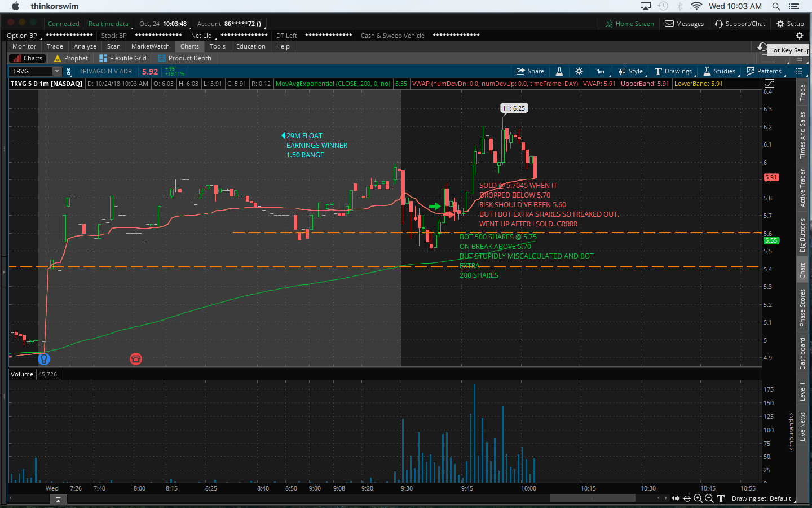The height and width of the screenshot is (508, 812).
Task: Switch to the Trade main tab
Action: 55,46
